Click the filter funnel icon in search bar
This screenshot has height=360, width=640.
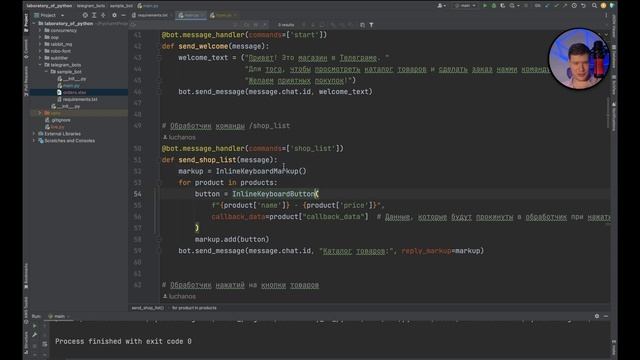(x=371, y=25)
